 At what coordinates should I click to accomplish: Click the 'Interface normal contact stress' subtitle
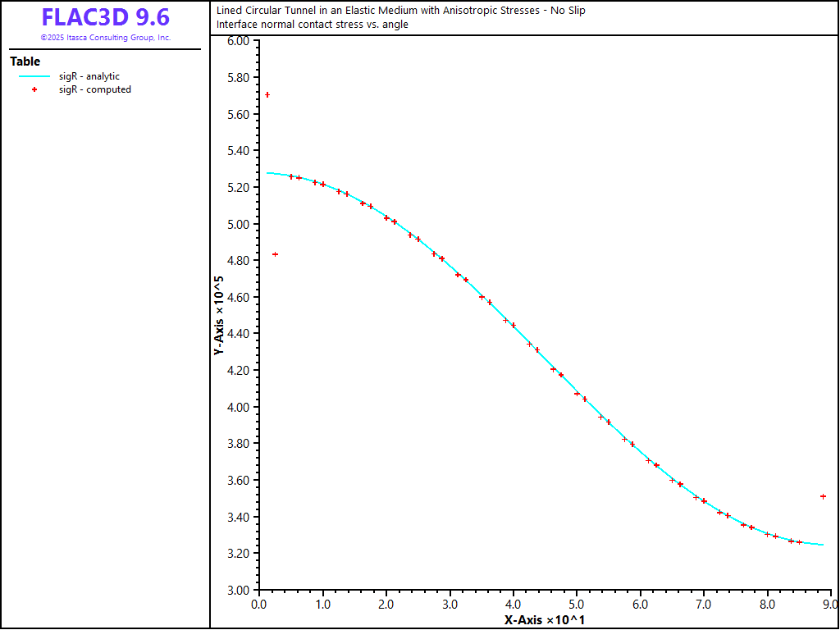pos(312,25)
